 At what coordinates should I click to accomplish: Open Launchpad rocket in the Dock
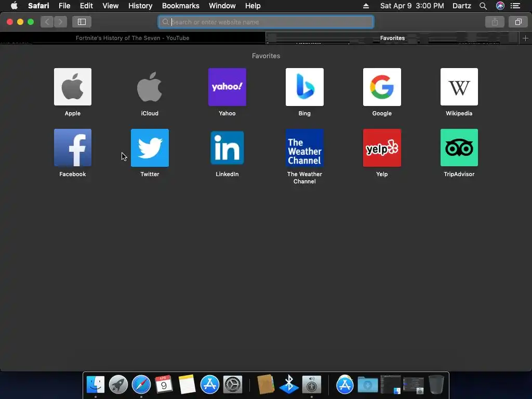tap(118, 384)
